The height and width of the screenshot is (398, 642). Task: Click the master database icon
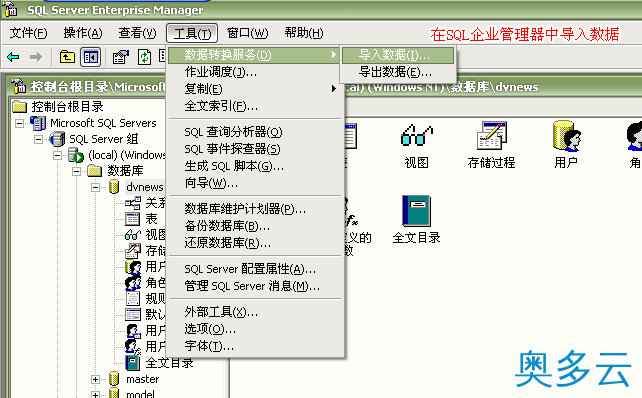114,379
